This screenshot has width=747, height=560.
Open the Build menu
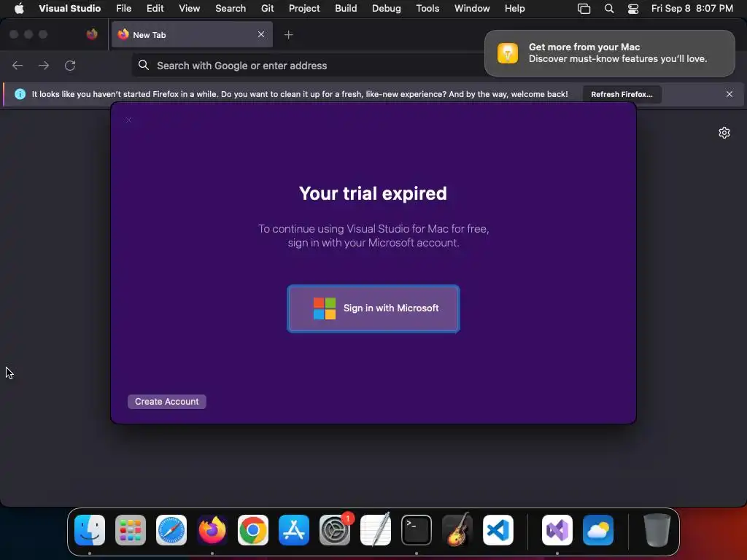(346, 8)
